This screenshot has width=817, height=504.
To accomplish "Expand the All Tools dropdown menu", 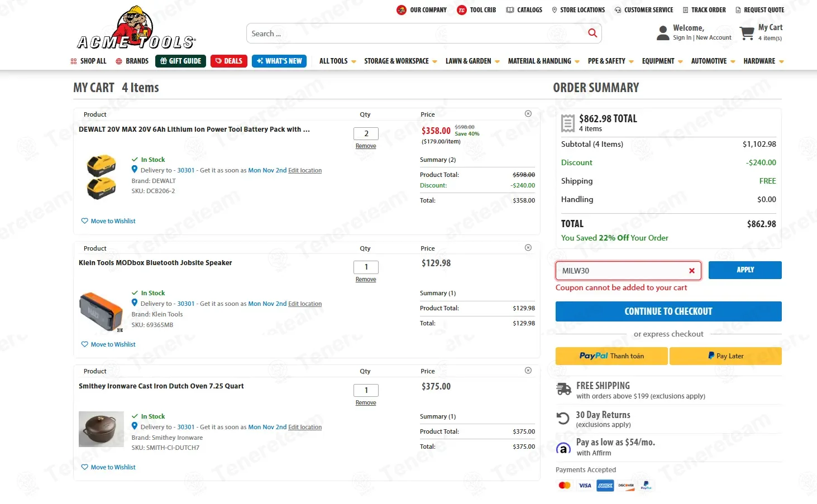I will coord(338,61).
